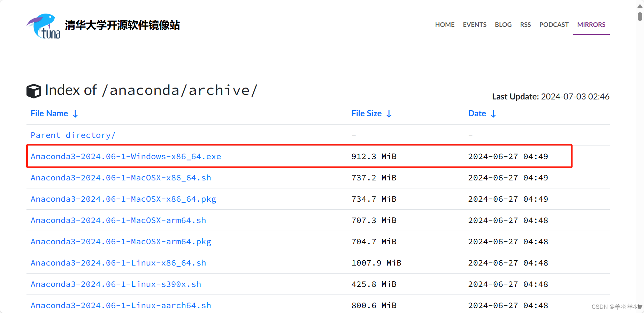Sort by File Name arrow icon

point(75,114)
